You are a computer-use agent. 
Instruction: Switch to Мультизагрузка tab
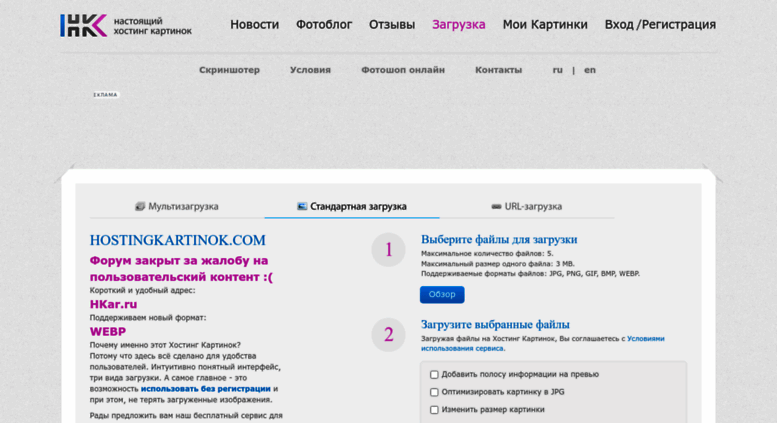pyautogui.click(x=177, y=206)
